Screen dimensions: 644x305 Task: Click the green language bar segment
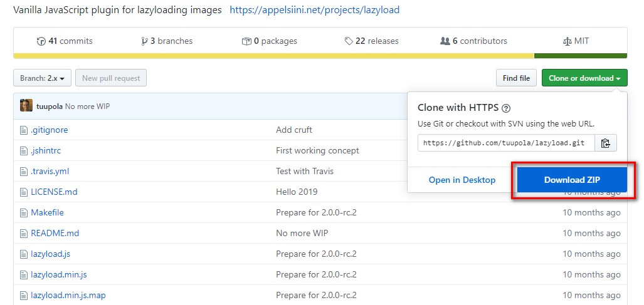click(581, 56)
